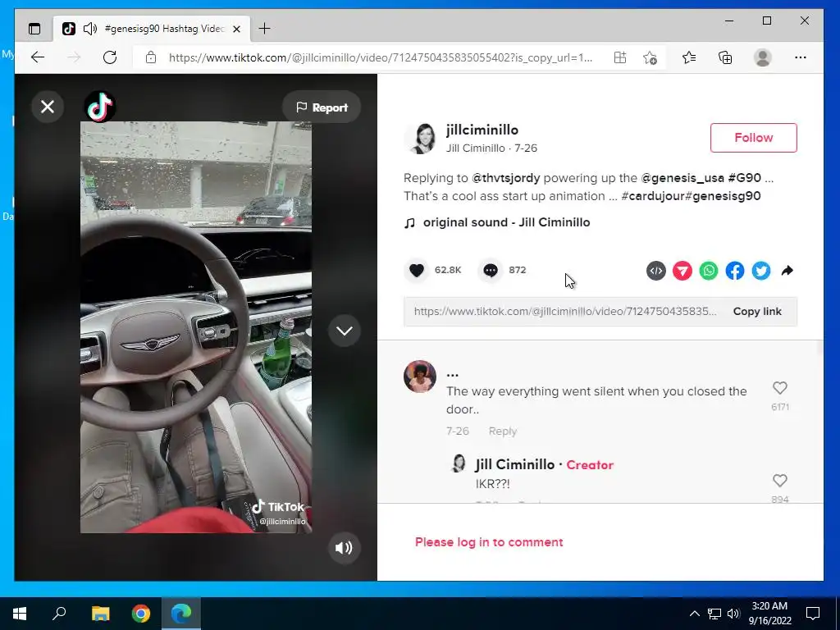Open the #cardujour hashtag
The image size is (840, 630).
(x=652, y=196)
